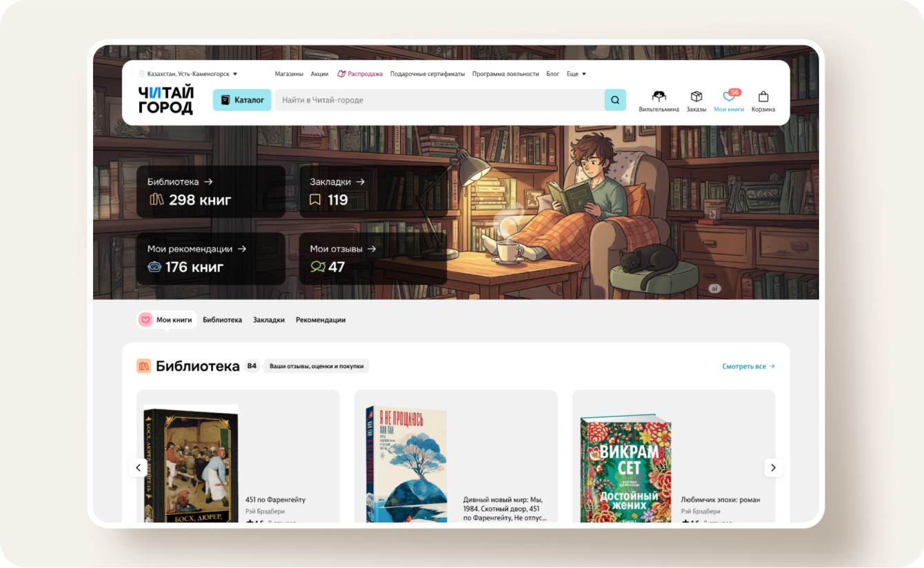Open the Библиотека 298 книг card
The width and height of the screenshot is (924, 568).
[211, 192]
